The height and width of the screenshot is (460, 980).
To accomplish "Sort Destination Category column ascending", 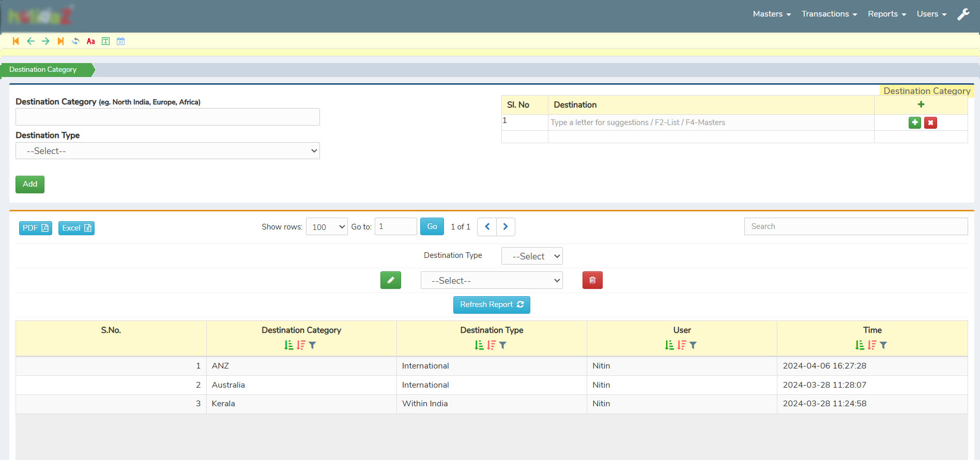I will [x=288, y=345].
